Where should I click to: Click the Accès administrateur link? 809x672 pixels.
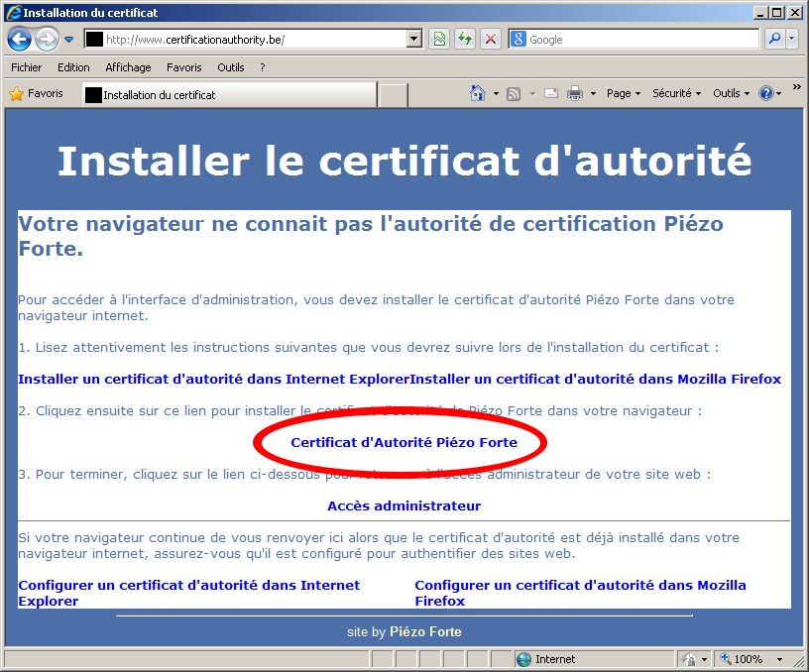click(x=404, y=505)
